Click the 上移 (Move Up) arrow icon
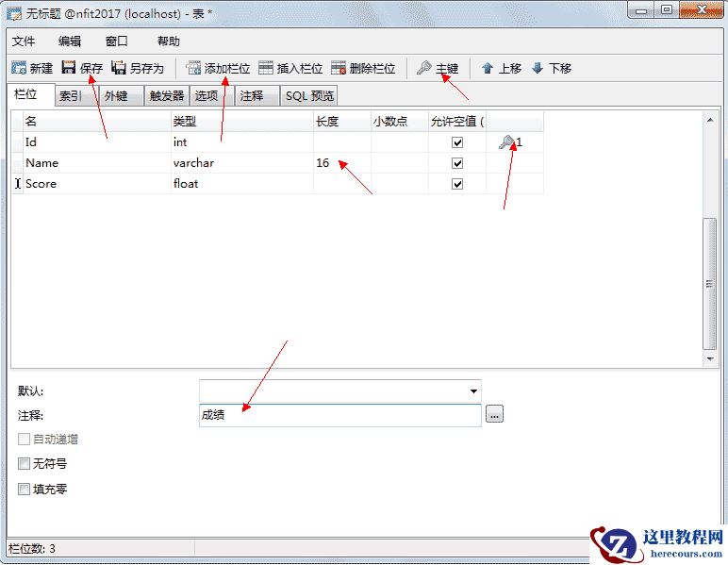The width and height of the screenshot is (728, 565). (x=488, y=68)
